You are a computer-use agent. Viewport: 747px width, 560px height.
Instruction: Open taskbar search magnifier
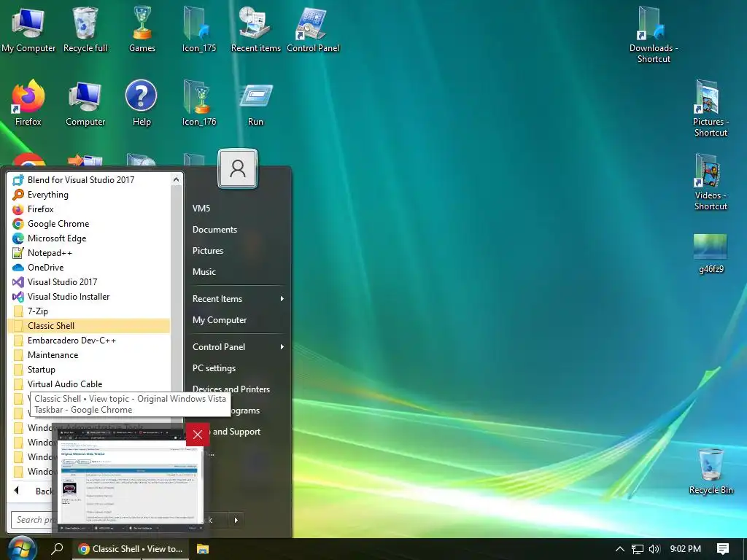coord(57,548)
